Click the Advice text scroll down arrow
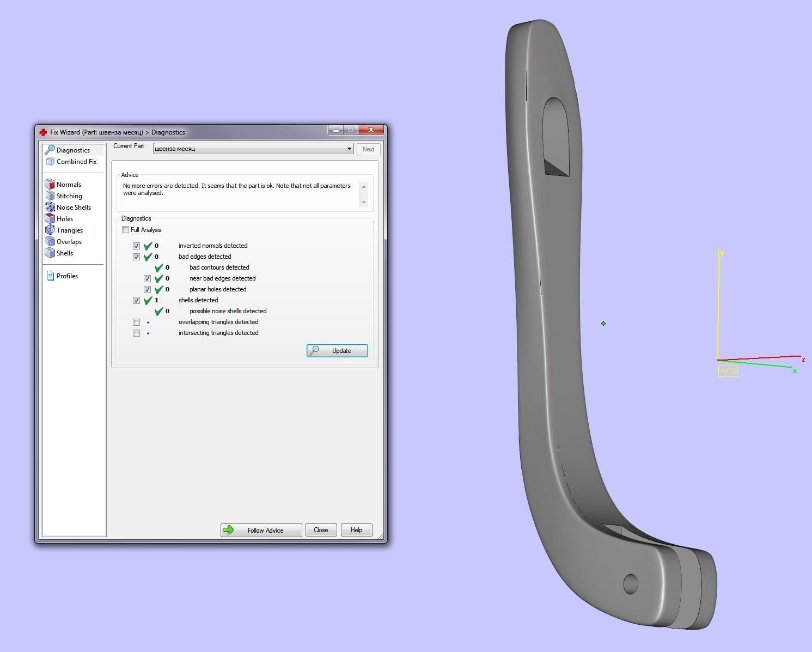This screenshot has height=652, width=812. click(364, 202)
